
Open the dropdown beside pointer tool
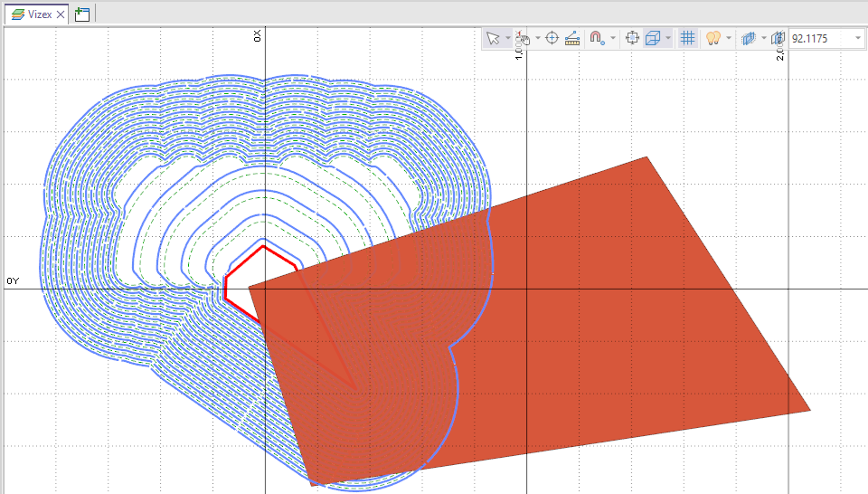click(x=508, y=38)
